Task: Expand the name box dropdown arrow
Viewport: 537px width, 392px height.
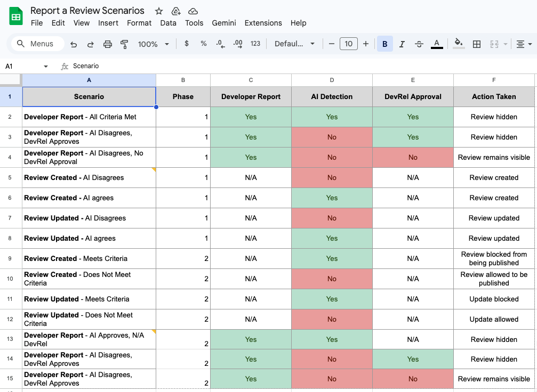Action: [x=45, y=67]
